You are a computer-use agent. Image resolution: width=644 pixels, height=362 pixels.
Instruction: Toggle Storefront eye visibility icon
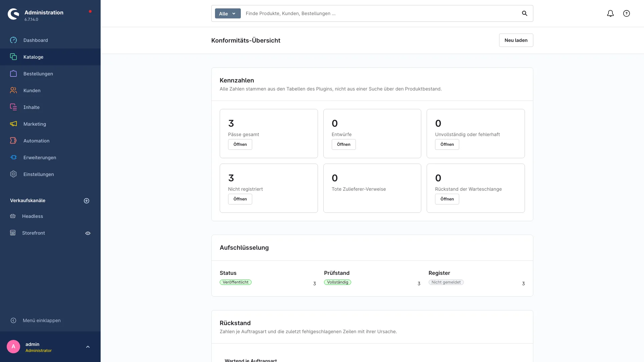88,233
